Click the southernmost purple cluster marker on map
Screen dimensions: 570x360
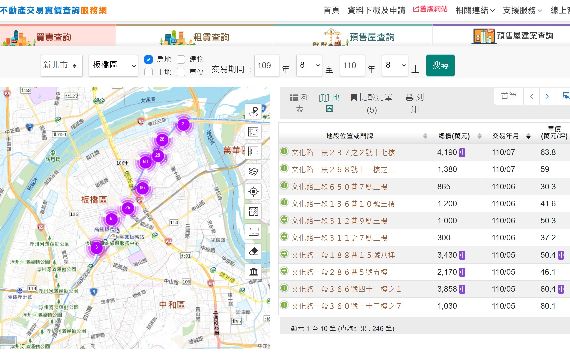pyautogui.click(x=96, y=248)
